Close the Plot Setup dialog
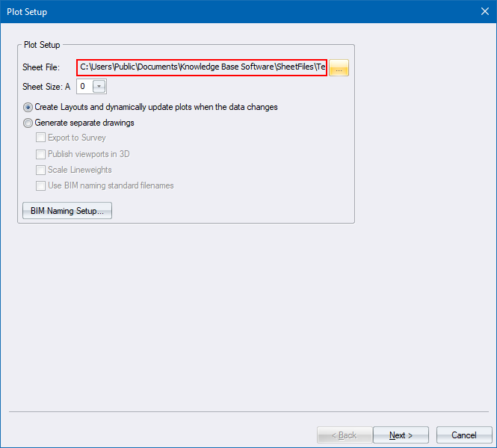 (x=483, y=11)
